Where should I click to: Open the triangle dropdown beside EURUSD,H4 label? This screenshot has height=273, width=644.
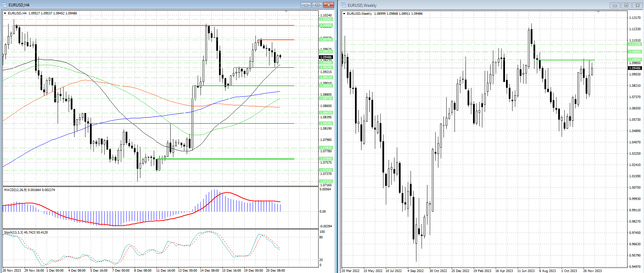coord(5,13)
